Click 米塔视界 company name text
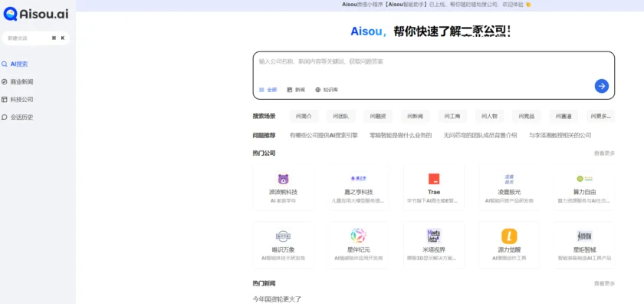Viewport: 644px width, 304px height. pos(434,249)
